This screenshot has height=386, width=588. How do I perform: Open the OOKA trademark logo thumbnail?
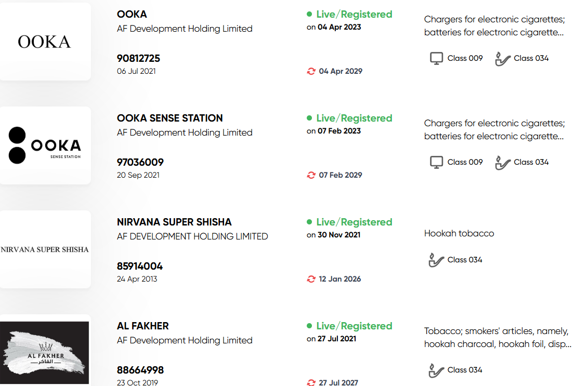pyautogui.click(x=45, y=42)
